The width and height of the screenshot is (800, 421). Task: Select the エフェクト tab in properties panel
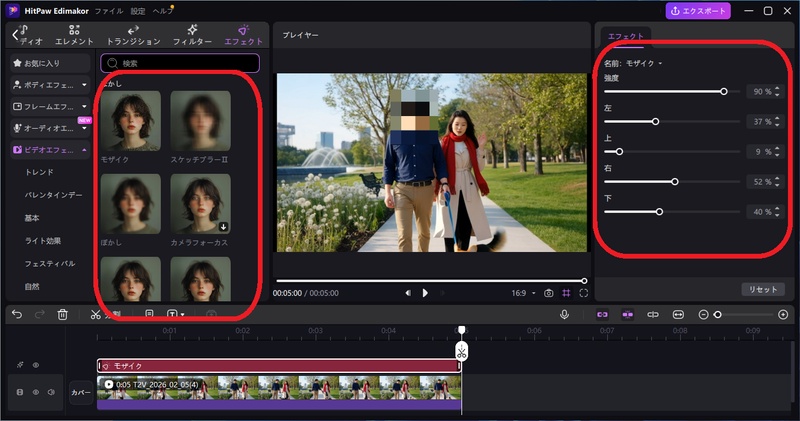pos(626,37)
